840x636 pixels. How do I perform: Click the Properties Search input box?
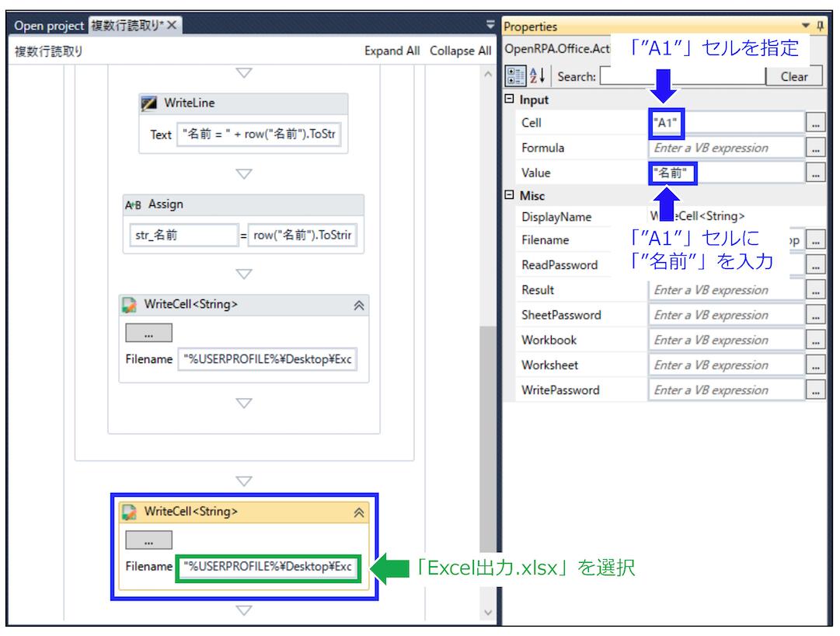[x=682, y=76]
